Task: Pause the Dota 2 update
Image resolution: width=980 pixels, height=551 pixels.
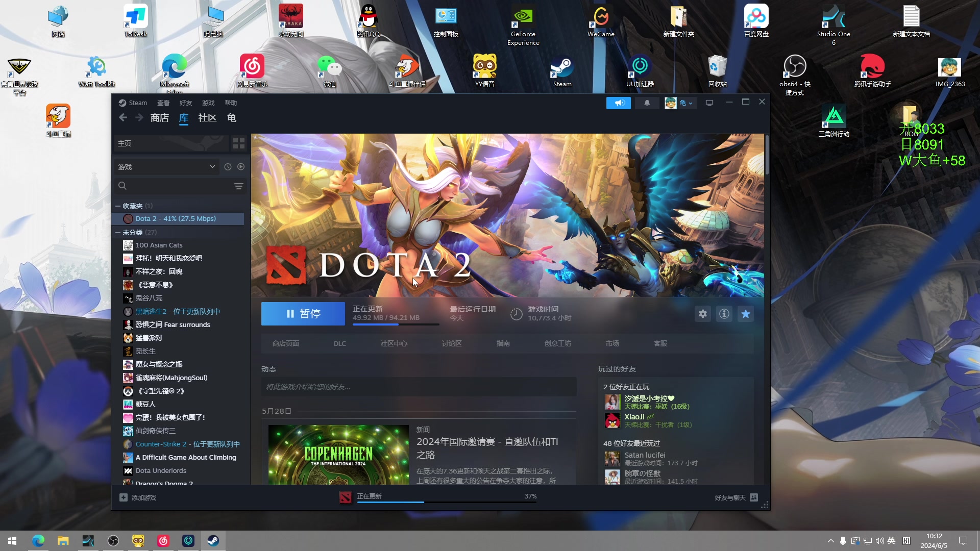Action: [303, 314]
